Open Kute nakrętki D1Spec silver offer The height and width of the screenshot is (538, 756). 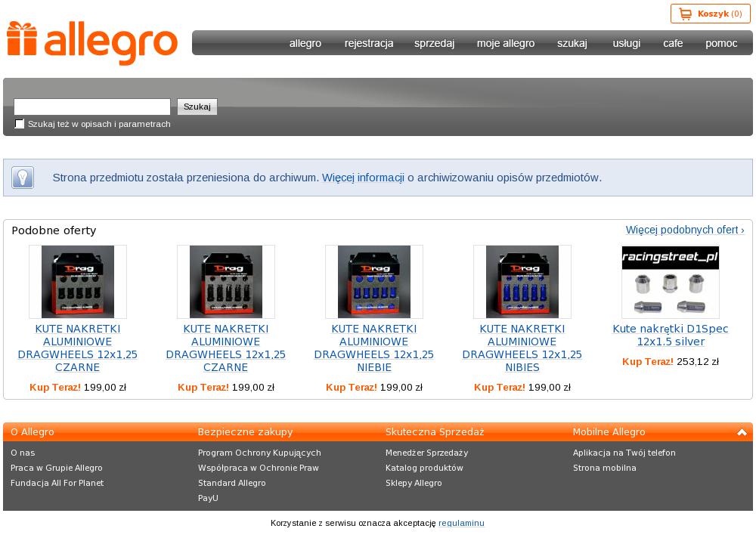670,335
